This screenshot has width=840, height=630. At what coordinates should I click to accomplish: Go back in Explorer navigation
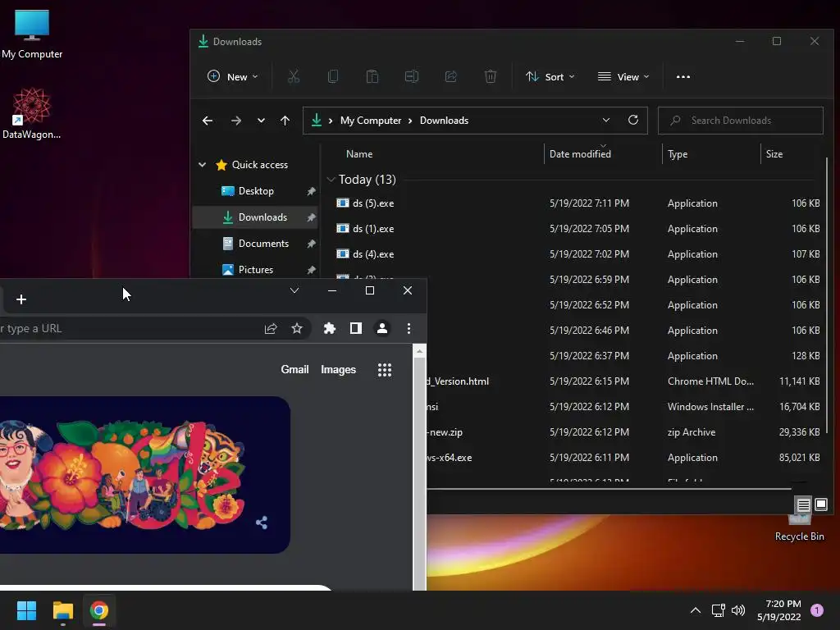(x=208, y=121)
